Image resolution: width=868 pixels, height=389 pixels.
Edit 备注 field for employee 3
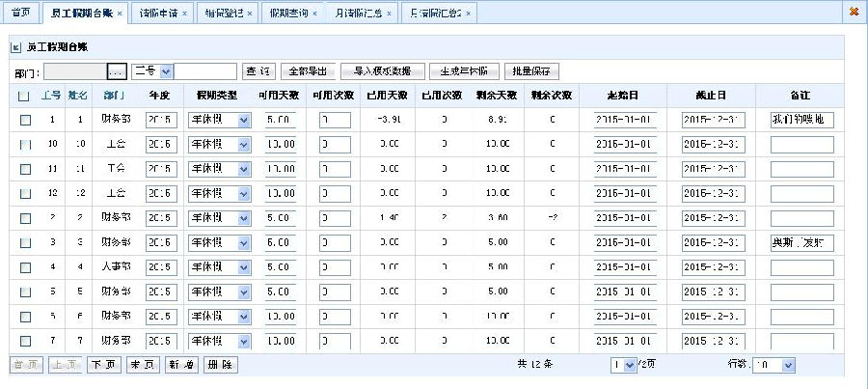pos(802,242)
